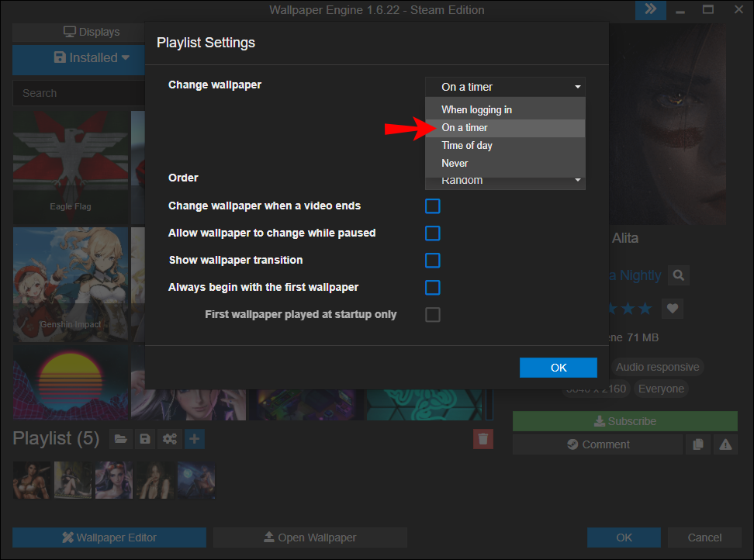Expand the double-chevron icon in title bar

[650, 9]
